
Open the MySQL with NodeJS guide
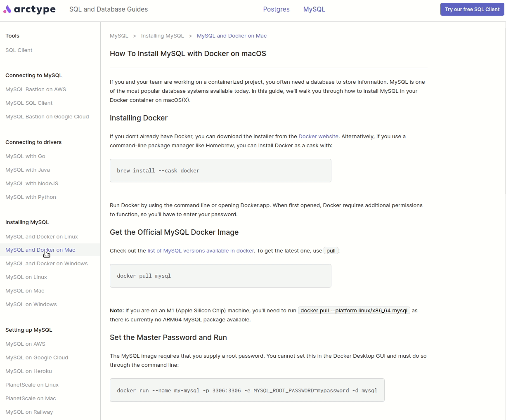tap(32, 183)
